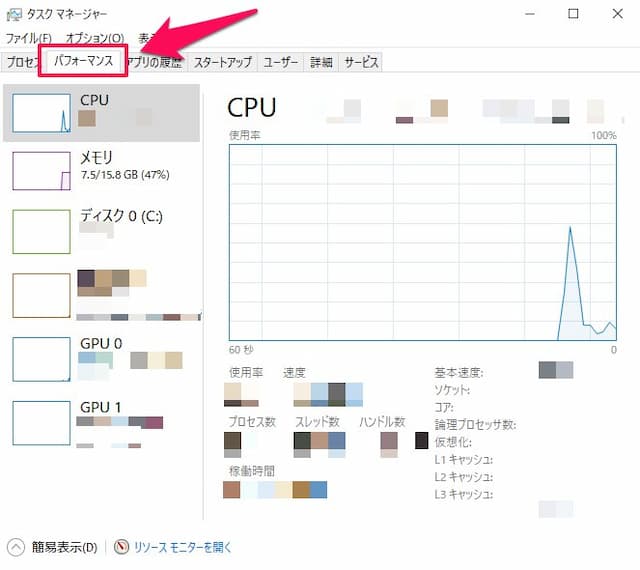Select the blurred-name device graph thumbnail

tap(41, 296)
